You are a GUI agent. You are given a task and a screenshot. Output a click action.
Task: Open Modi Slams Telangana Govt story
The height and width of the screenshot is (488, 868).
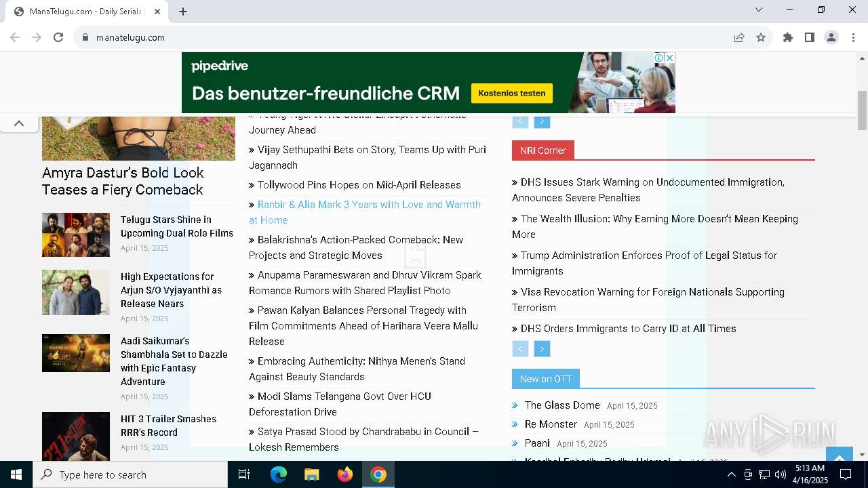pos(340,404)
